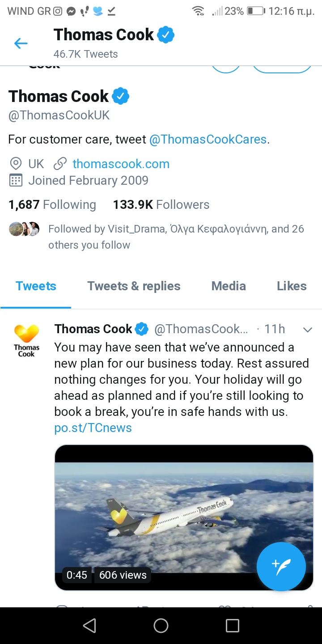Tap the follower avatars cluster
Viewport: 322px width, 644px height.
24,229
